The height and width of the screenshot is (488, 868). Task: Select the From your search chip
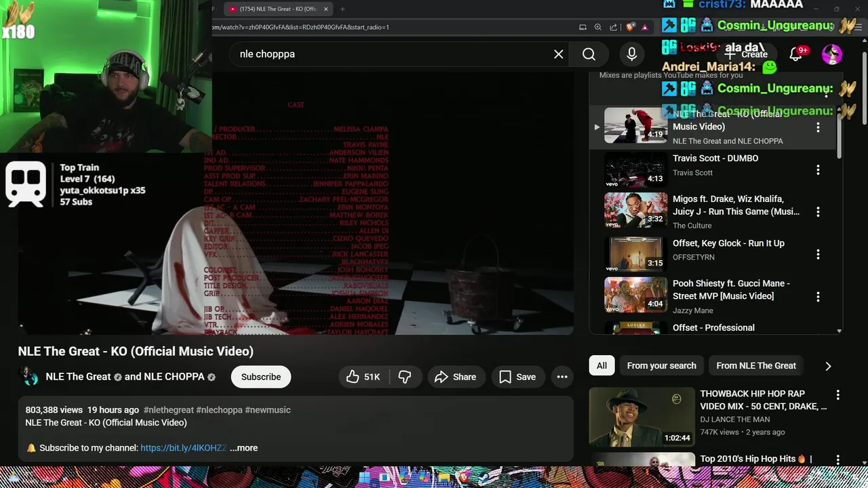point(661,365)
